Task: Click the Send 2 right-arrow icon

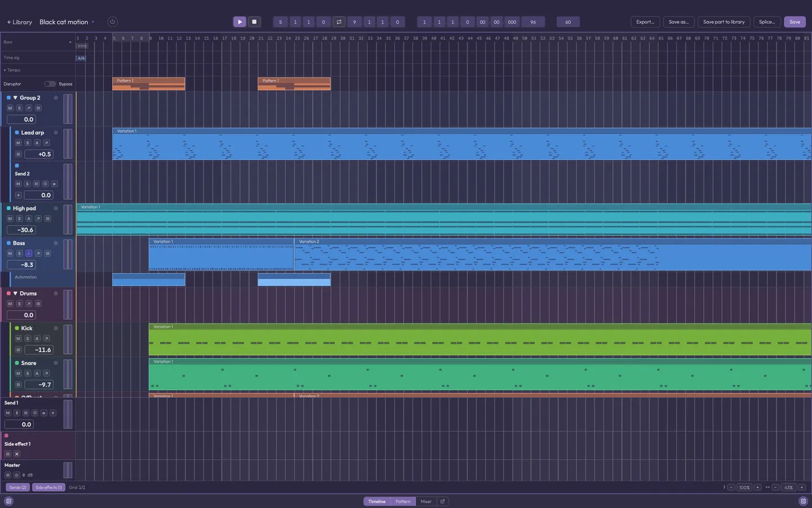Action: (x=18, y=195)
